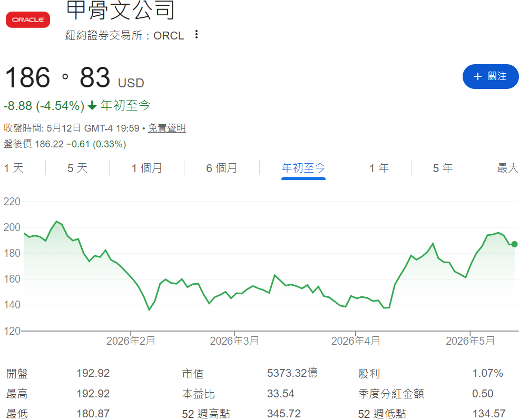The height and width of the screenshot is (420, 529).
Task: Click the 186.83 price value
Action: [x=57, y=77]
